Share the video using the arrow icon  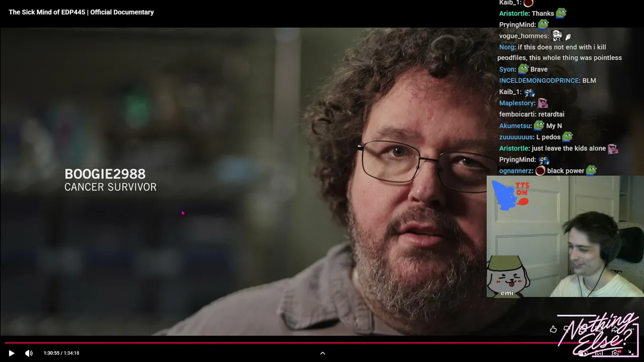pyautogui.click(x=615, y=329)
